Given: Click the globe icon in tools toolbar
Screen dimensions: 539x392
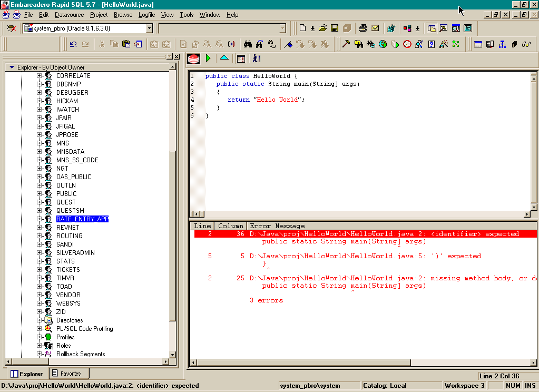Looking at the screenshot, I should coord(383,44).
